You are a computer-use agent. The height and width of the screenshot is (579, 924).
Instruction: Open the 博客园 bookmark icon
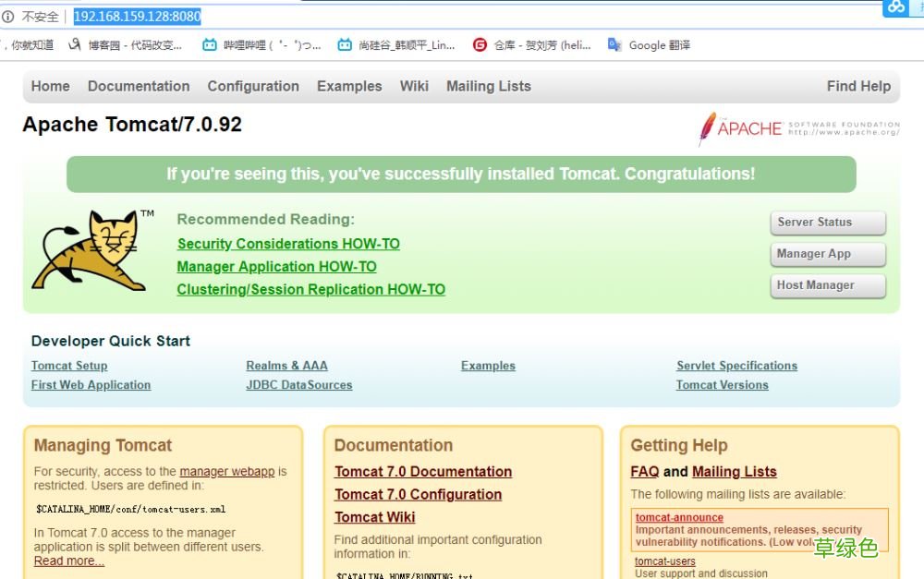(74, 44)
